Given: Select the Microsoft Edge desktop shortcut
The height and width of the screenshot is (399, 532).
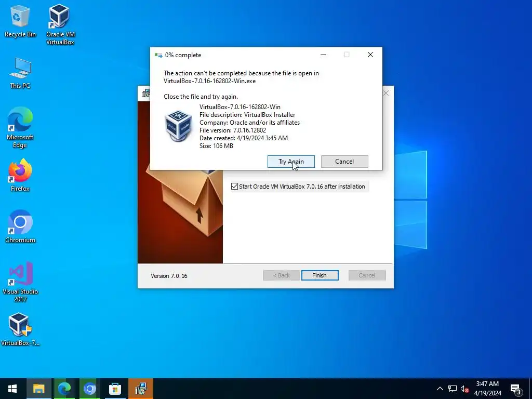Looking at the screenshot, I should (20, 128).
